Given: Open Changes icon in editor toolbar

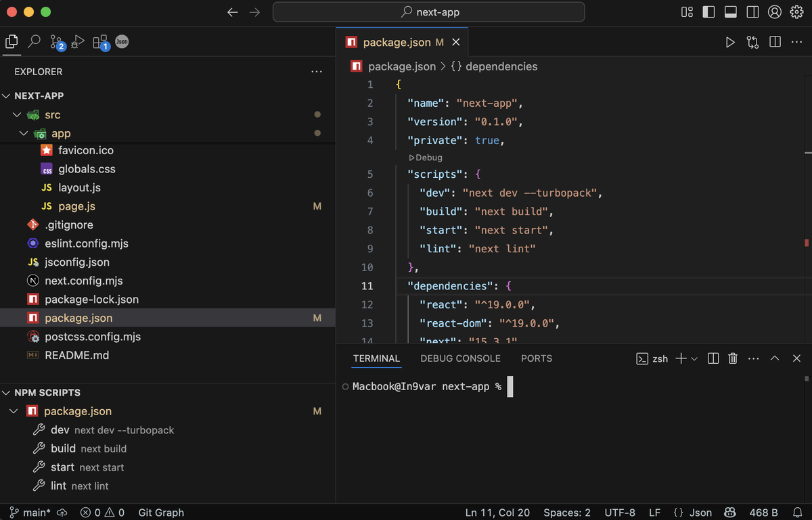Looking at the screenshot, I should click(753, 43).
